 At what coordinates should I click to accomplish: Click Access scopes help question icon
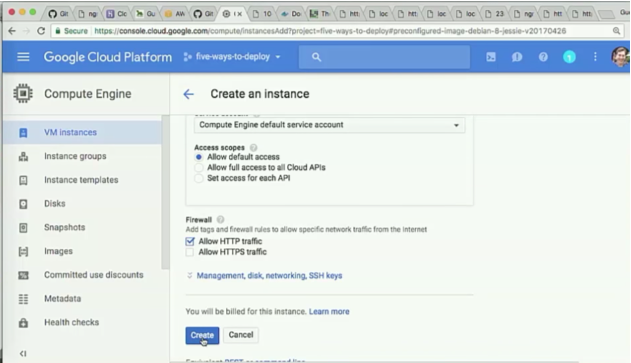click(x=254, y=148)
